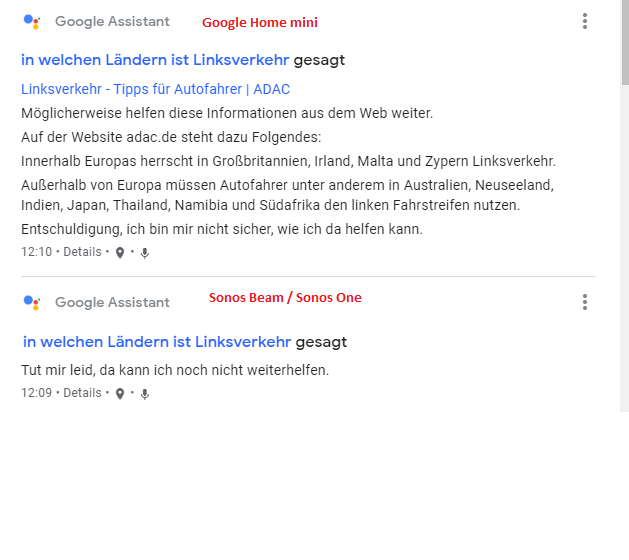Open the three-dot menu for the 12:10 entry
The width and height of the screenshot is (629, 560).
584,21
